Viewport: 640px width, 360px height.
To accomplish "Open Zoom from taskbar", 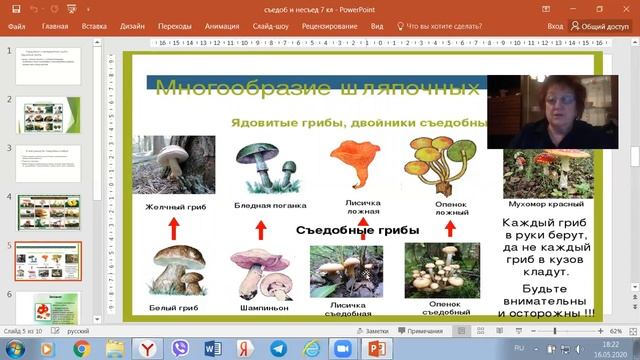I will 343,349.
